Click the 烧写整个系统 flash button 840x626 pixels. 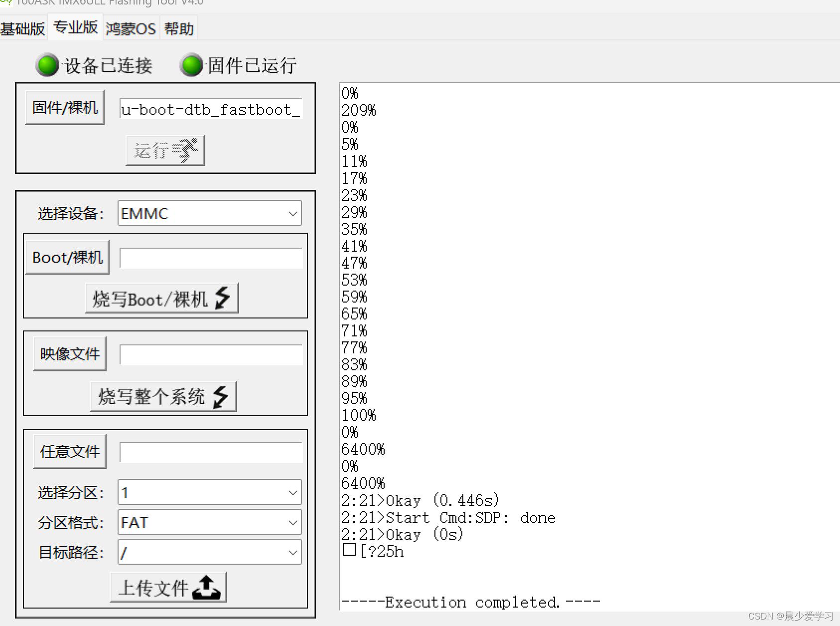[x=163, y=397]
